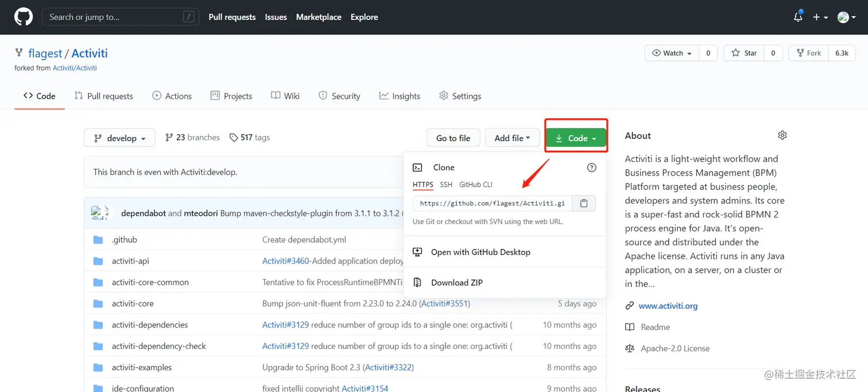Screen dimensions: 868x392
Task: Open Explore in top navigation
Action: 365,17
